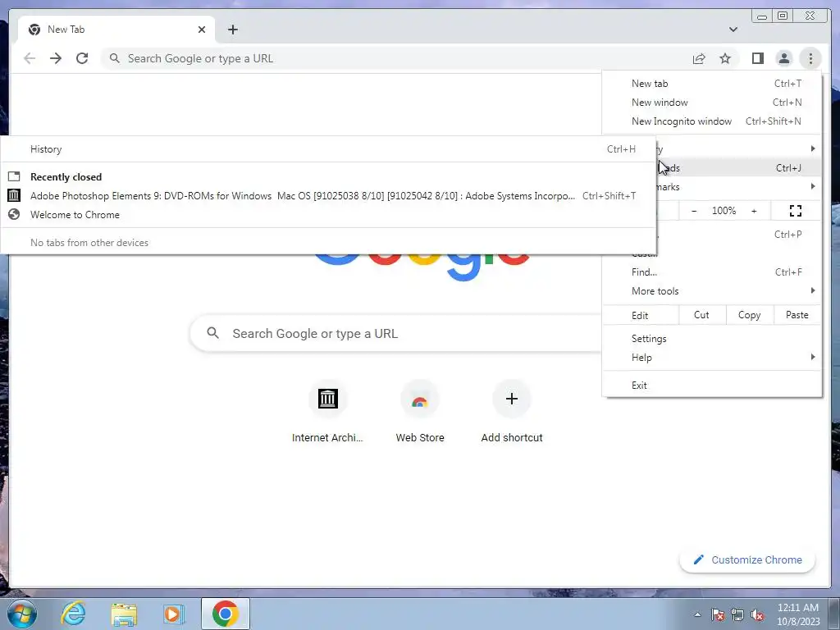The image size is (840, 630).
Task: Click the Windows Start orb
Action: pyautogui.click(x=21, y=614)
